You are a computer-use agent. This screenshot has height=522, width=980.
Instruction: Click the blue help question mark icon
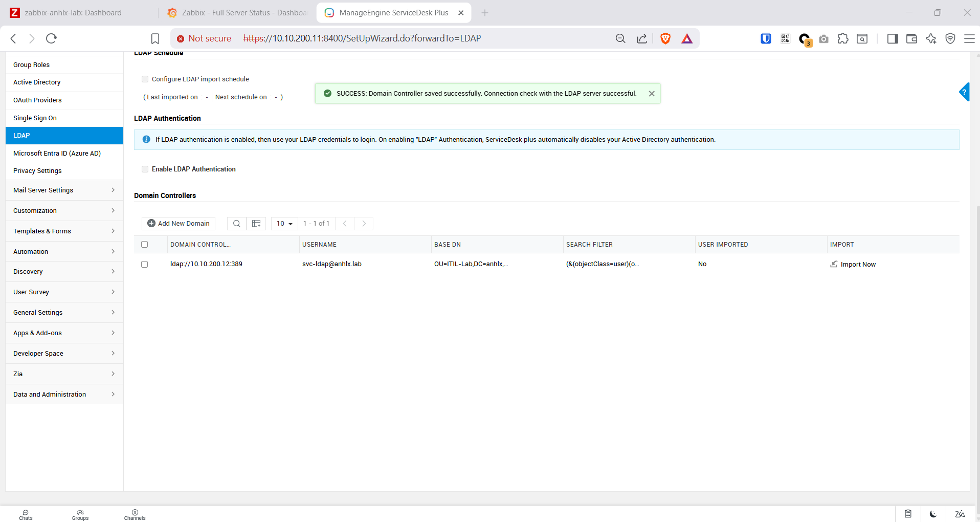coord(964,93)
